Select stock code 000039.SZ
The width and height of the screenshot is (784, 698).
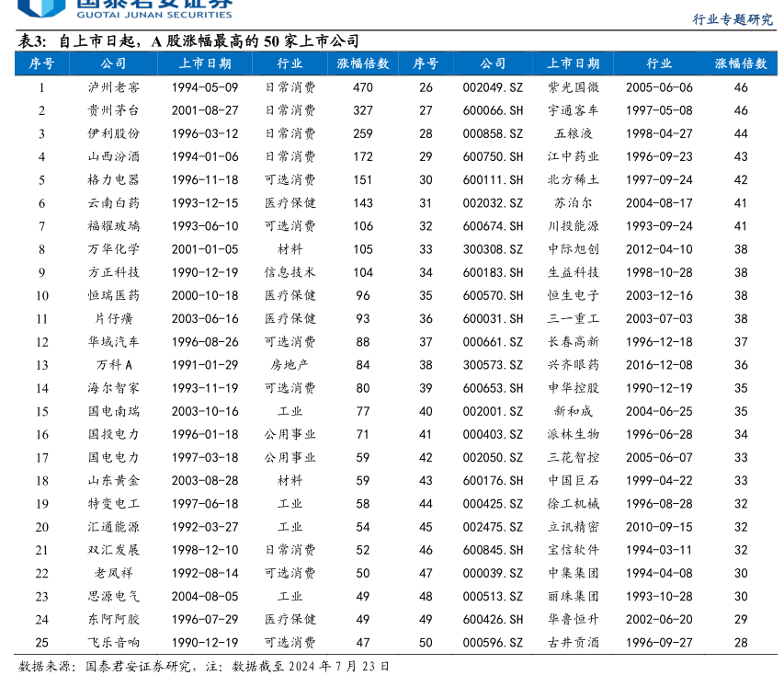(493, 573)
